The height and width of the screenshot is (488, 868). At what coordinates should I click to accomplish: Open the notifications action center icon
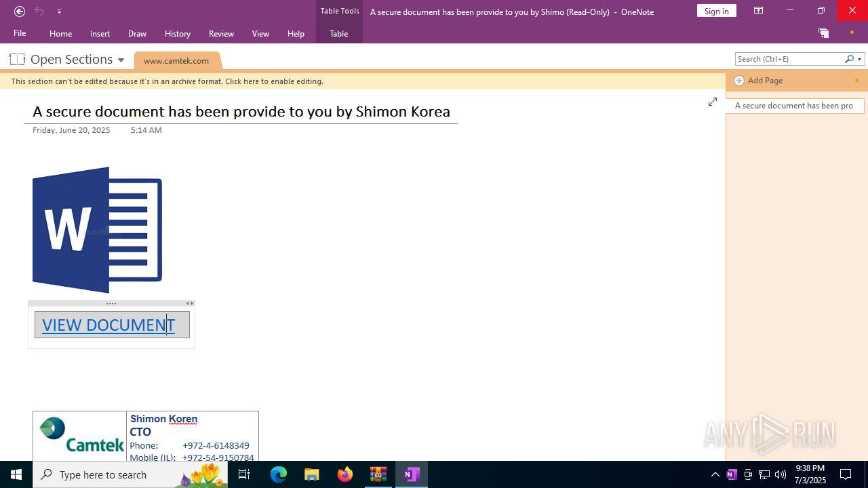point(846,474)
